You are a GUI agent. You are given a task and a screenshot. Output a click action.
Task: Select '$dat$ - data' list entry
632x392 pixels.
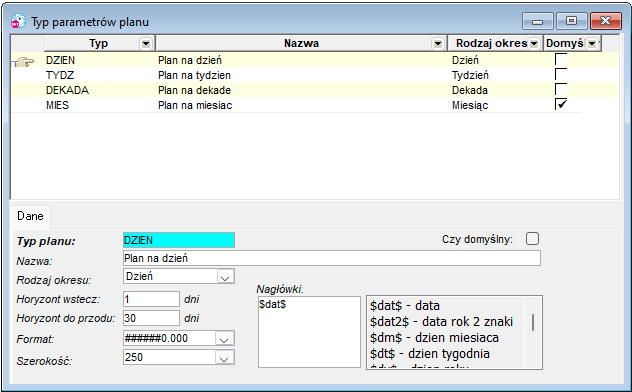405,306
